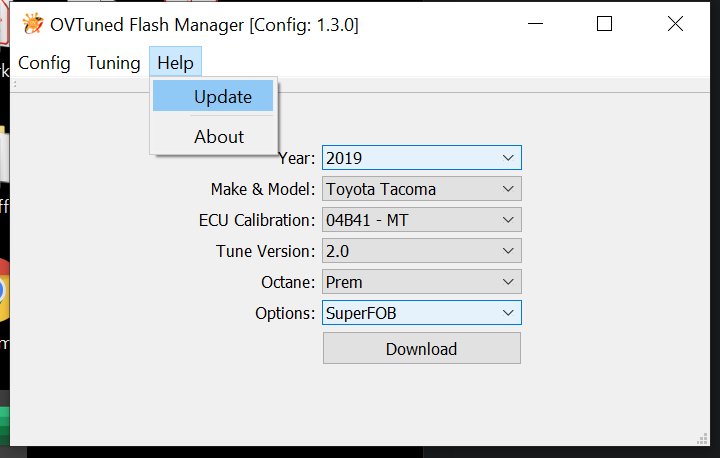
Task: Open the Make & Model dropdown
Action: tap(422, 189)
